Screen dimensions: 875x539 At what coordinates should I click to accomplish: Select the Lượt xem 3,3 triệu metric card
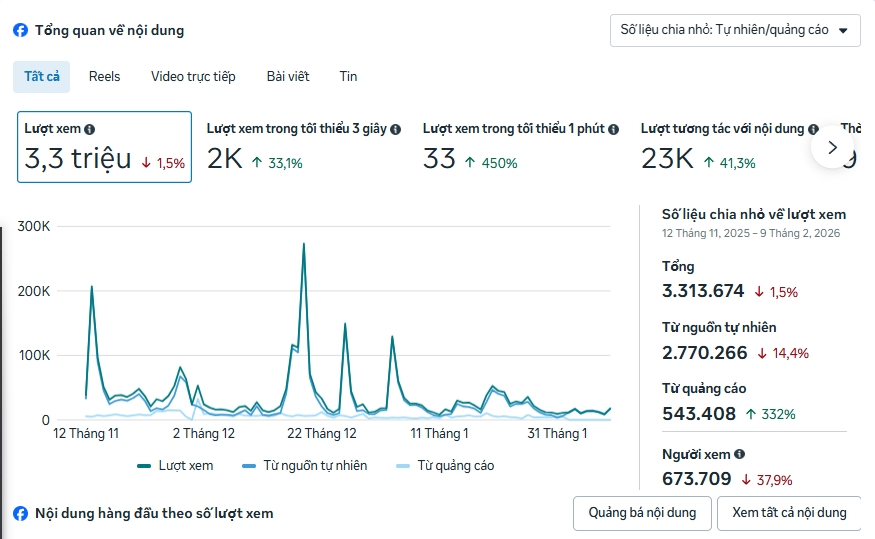click(x=104, y=147)
